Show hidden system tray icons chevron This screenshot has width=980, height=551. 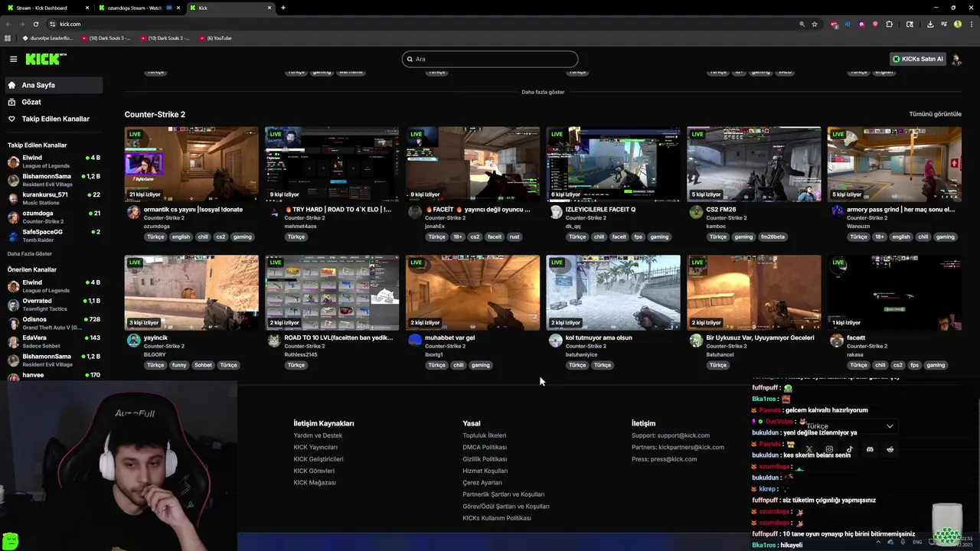pos(879,542)
